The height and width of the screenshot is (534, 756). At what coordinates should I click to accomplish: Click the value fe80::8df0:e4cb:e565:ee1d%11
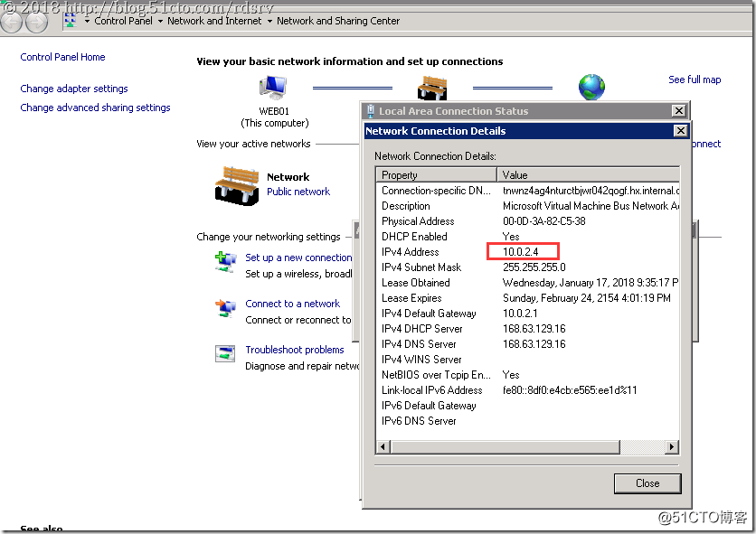pyautogui.click(x=570, y=390)
